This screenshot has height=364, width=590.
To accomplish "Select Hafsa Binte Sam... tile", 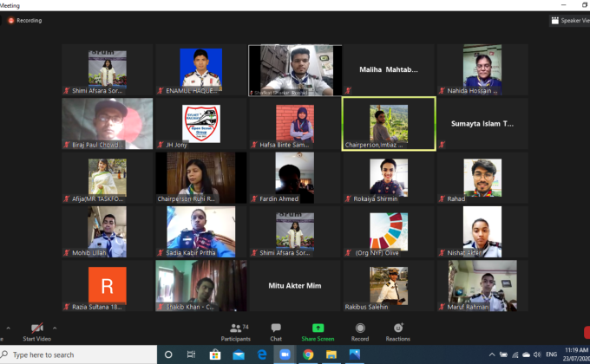I will coord(295,124).
